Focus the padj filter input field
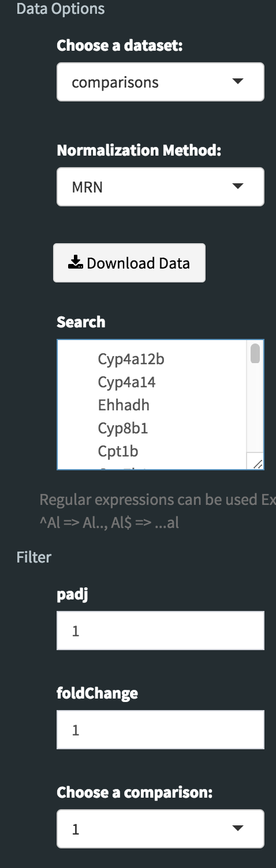276x868 pixels. tap(161, 631)
